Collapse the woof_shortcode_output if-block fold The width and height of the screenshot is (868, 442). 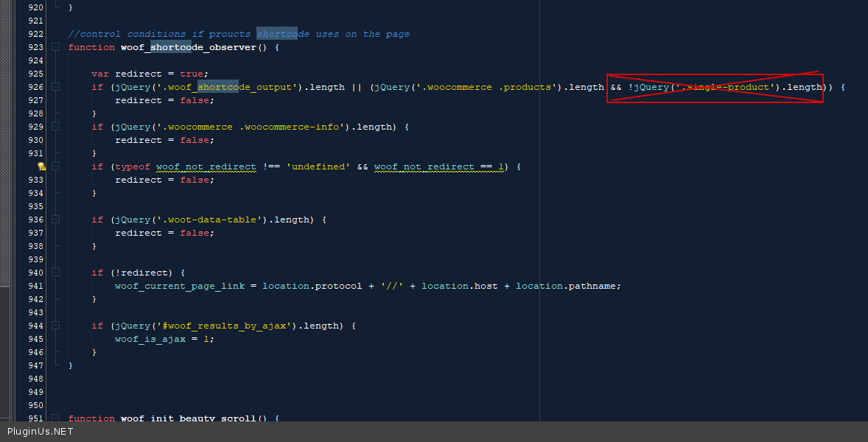pos(55,87)
